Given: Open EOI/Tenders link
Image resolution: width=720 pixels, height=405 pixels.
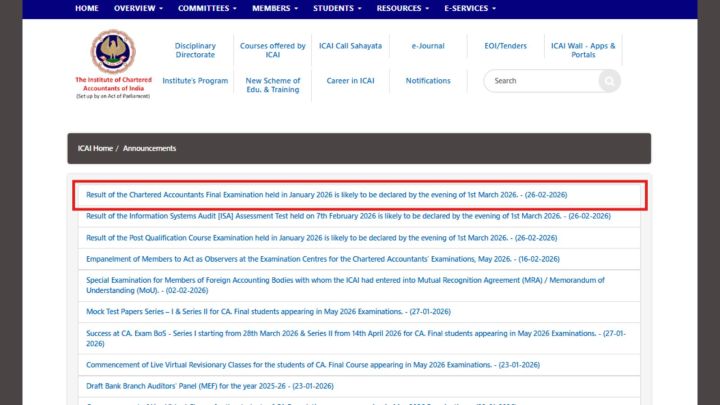Looking at the screenshot, I should [506, 46].
